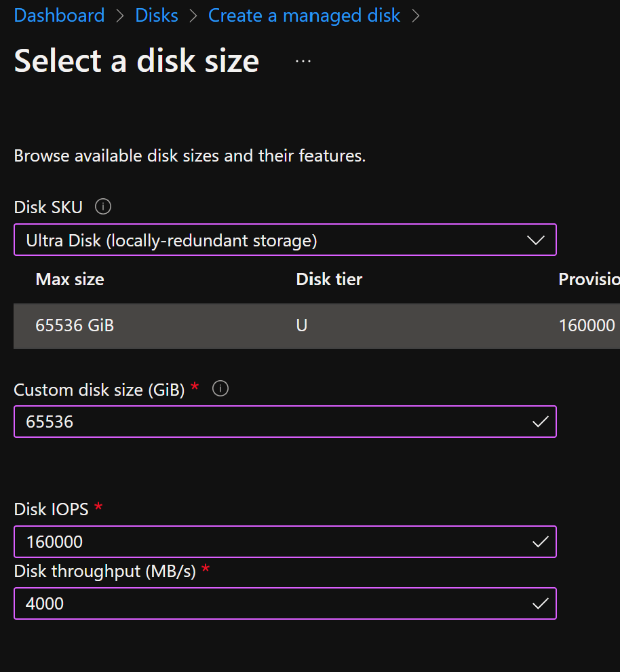Image resolution: width=620 pixels, height=672 pixels.
Task: Go to Dashboard breadcrumb
Action: click(x=59, y=15)
